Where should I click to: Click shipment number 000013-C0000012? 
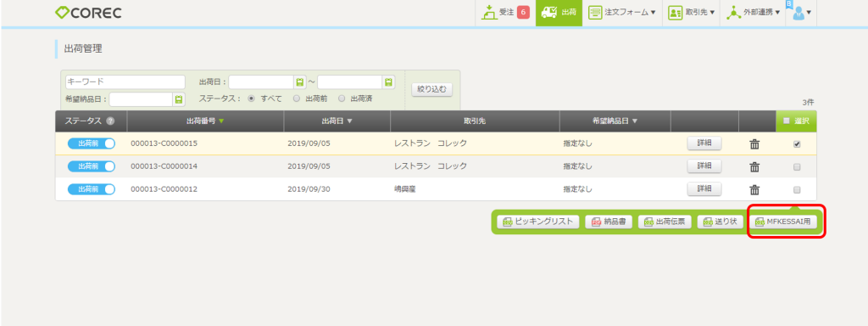pos(164,189)
